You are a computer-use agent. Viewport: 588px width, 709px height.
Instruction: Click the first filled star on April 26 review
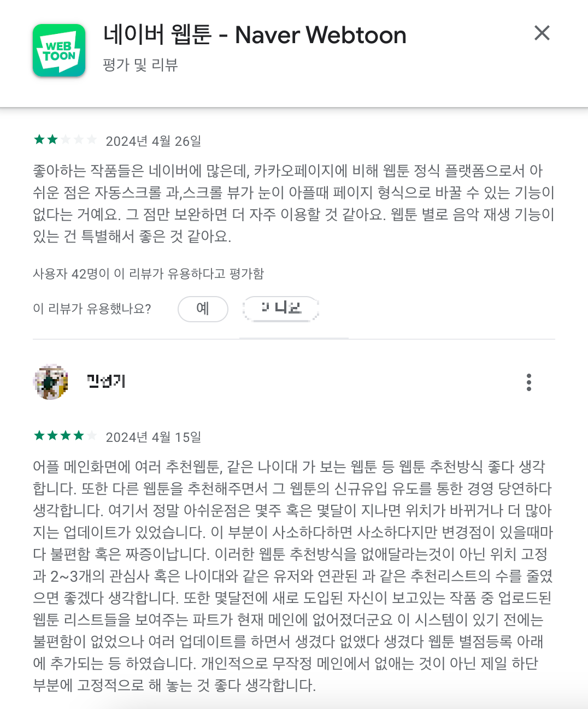pyautogui.click(x=39, y=140)
